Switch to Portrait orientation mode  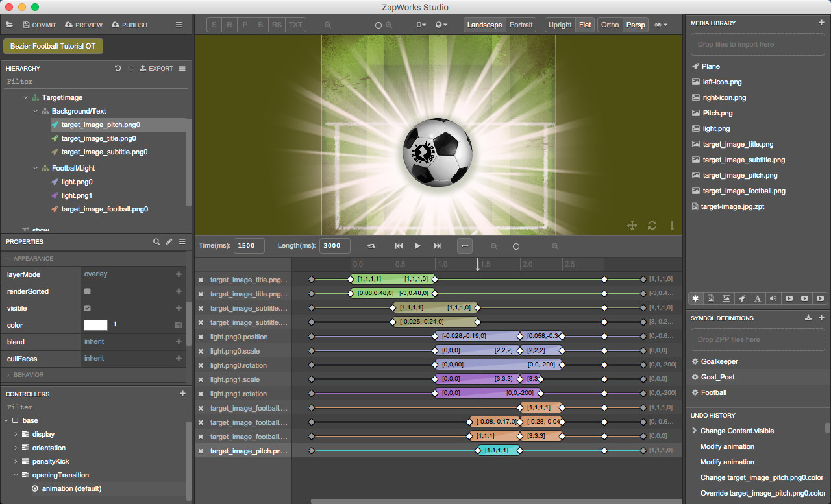521,24
